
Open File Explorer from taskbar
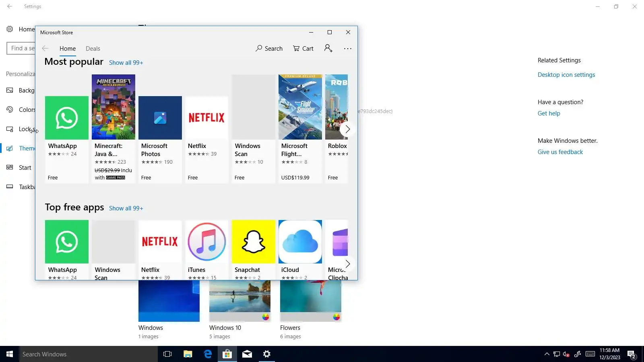click(188, 354)
